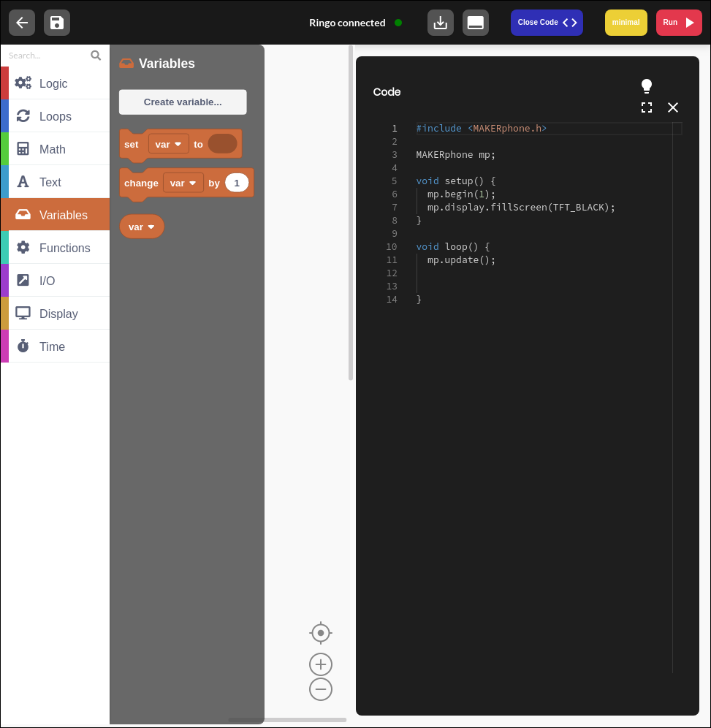Close the Code panel with X
Image resolution: width=711 pixels, height=728 pixels.
pyautogui.click(x=673, y=107)
